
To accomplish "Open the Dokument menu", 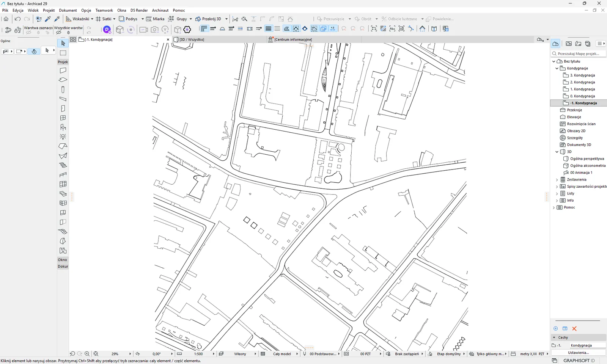I will [x=68, y=10].
